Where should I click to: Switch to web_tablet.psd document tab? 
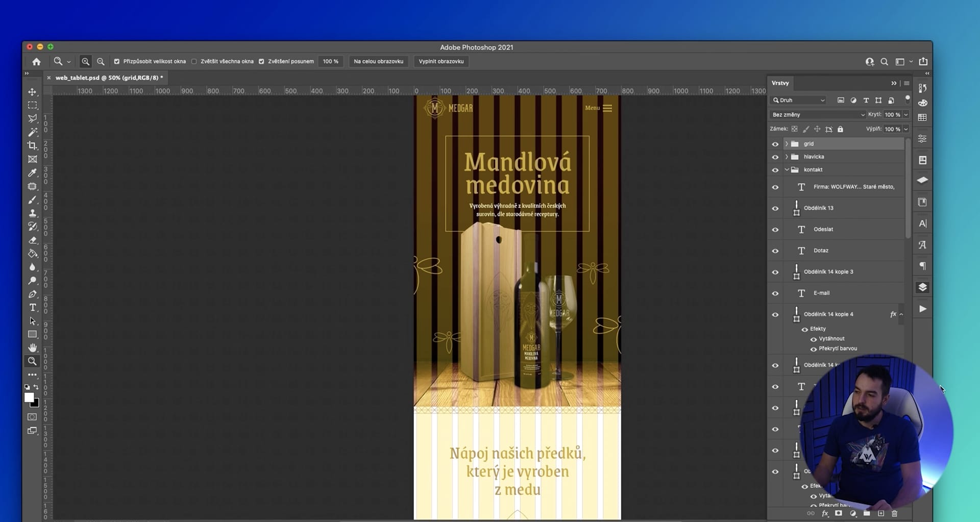tap(109, 78)
